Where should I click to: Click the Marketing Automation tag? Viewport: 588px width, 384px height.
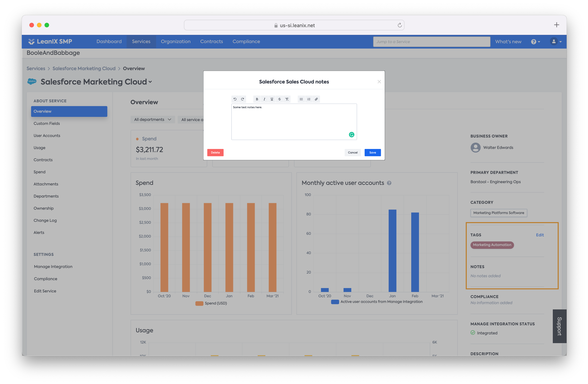click(492, 245)
